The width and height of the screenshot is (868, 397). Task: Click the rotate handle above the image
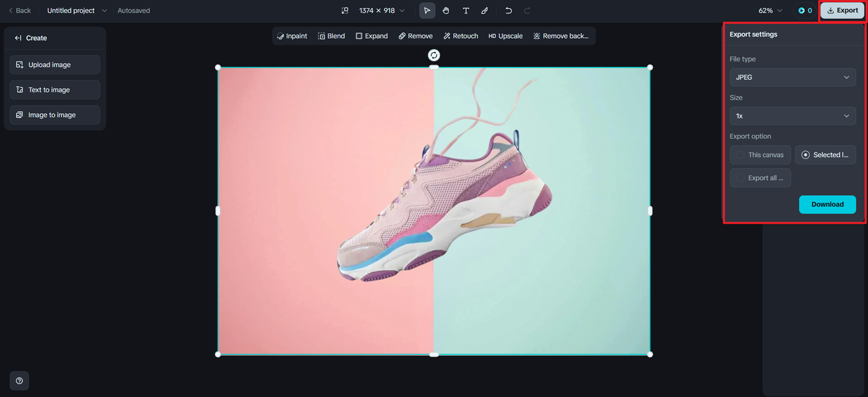pos(434,55)
